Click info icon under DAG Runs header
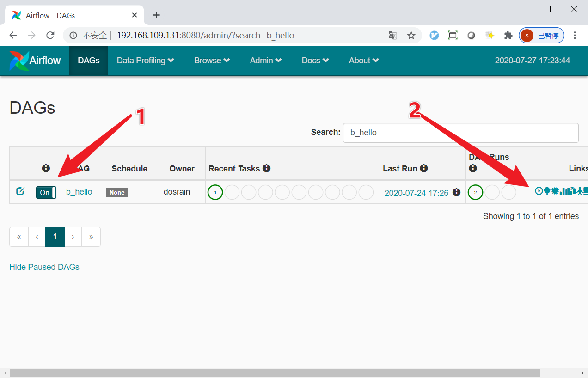 [x=472, y=168]
